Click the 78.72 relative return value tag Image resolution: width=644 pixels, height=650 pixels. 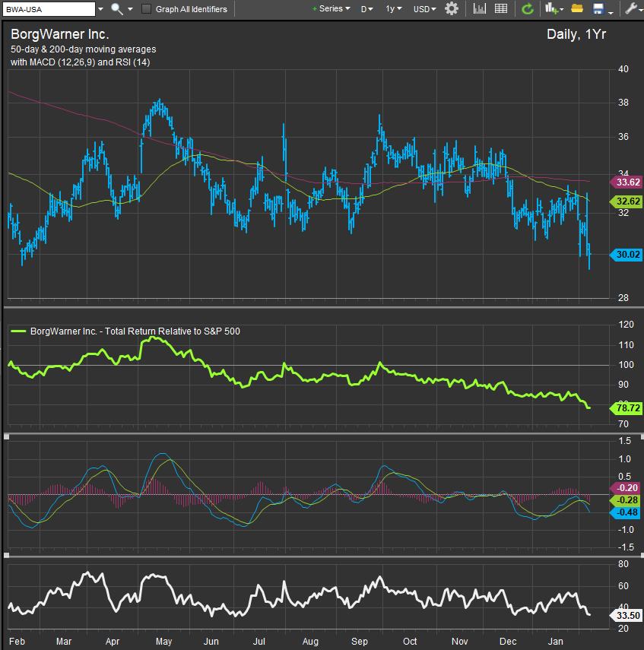pos(626,408)
